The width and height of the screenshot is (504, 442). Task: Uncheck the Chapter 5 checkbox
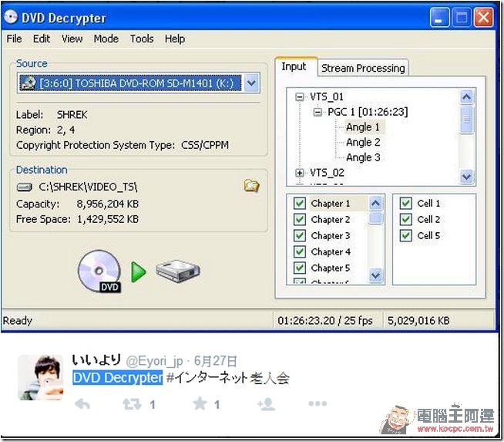[x=300, y=268]
